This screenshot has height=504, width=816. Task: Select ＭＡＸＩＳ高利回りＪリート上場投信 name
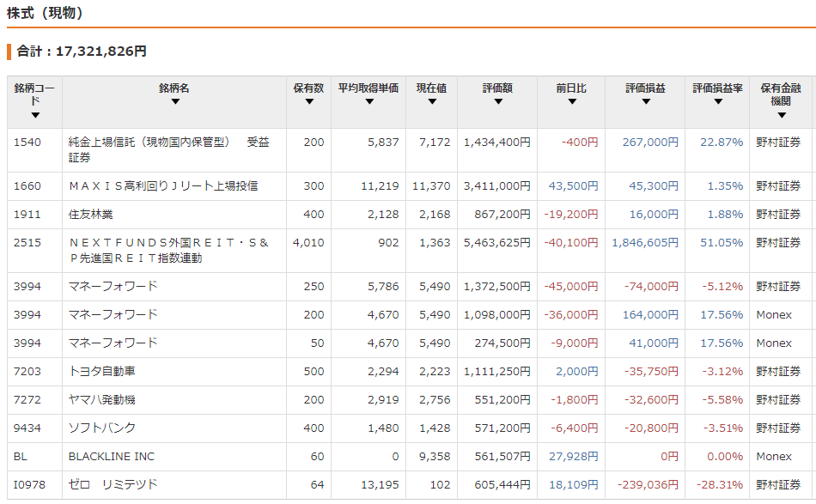[x=163, y=185]
